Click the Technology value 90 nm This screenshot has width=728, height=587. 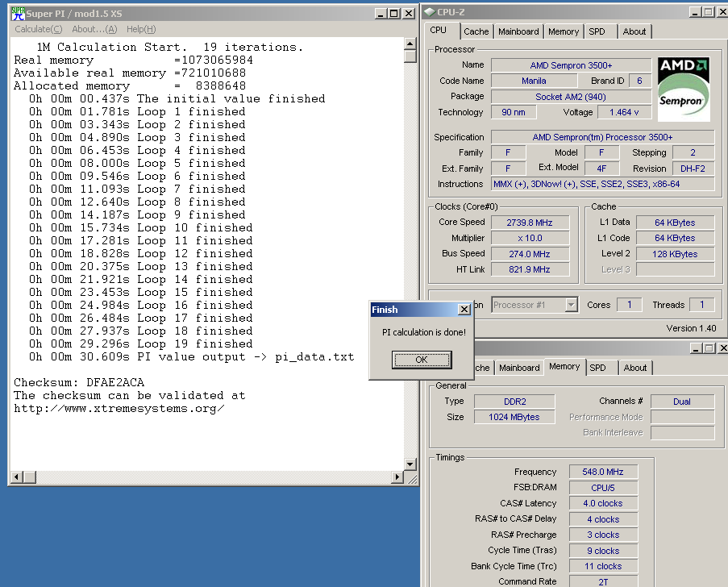click(514, 112)
